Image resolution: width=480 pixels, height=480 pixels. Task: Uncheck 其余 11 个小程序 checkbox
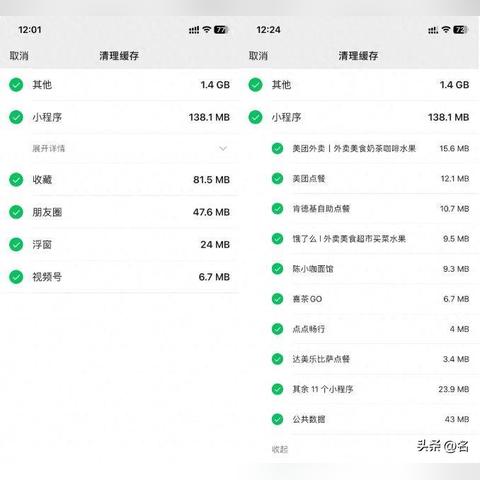[277, 389]
